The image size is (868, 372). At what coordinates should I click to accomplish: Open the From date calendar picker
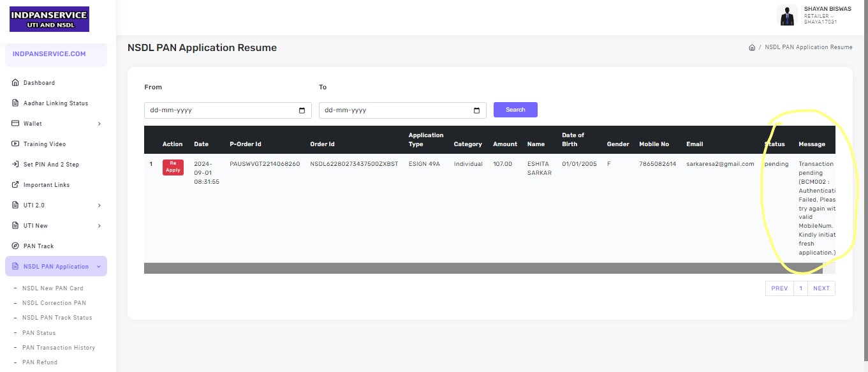click(302, 110)
